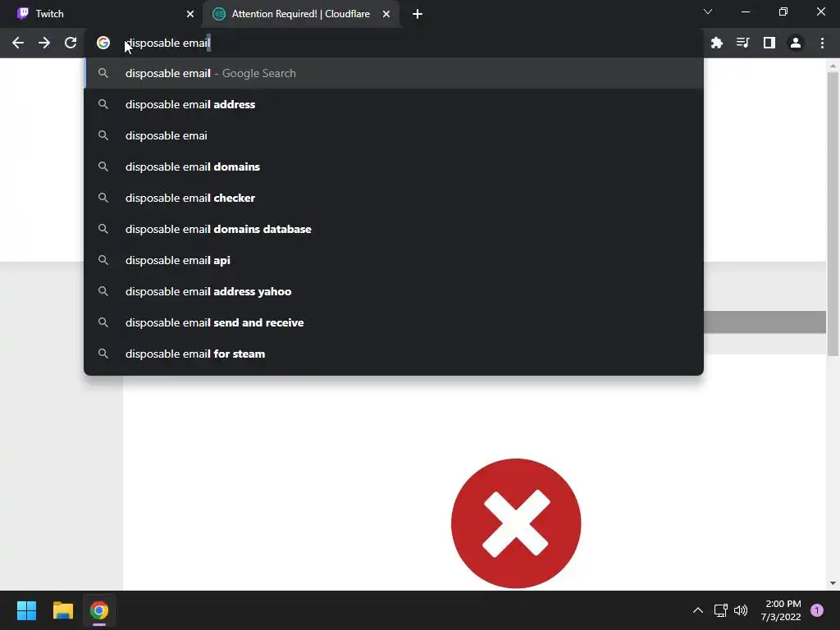Select suggestion 'disposable email address'
This screenshot has height=630, width=840.
coord(394,104)
